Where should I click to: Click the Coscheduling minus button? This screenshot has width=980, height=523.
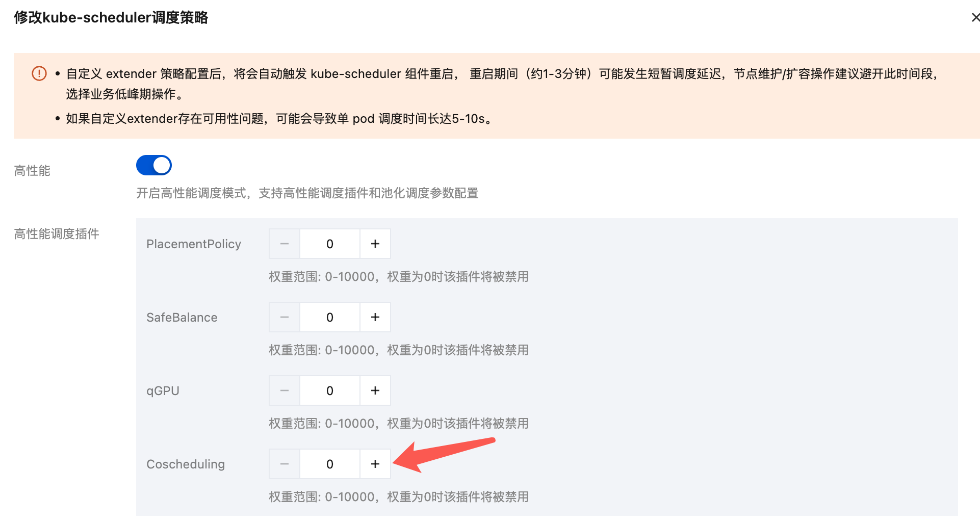(285, 464)
